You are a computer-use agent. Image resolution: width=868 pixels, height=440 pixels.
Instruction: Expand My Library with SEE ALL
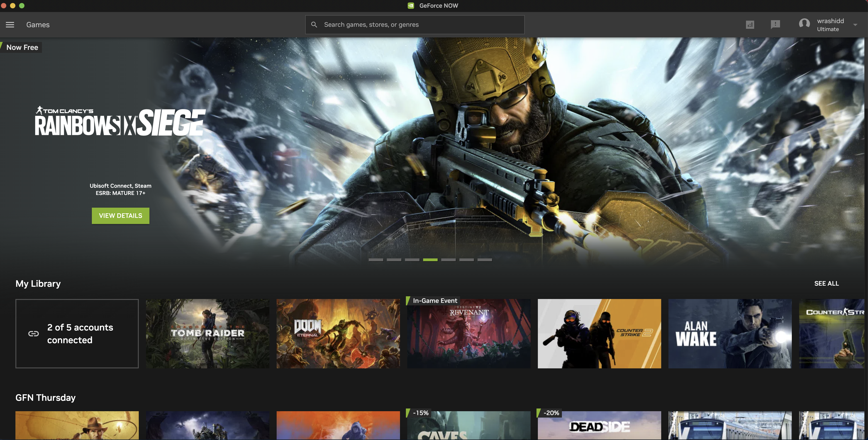(x=826, y=283)
